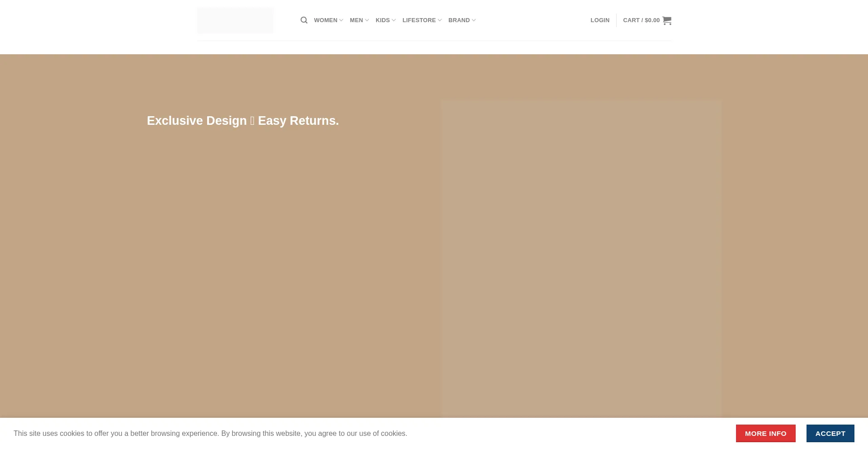Viewport: 868px width, 449px height.
Task: Choose the BRAND menu label
Action: [x=459, y=20]
